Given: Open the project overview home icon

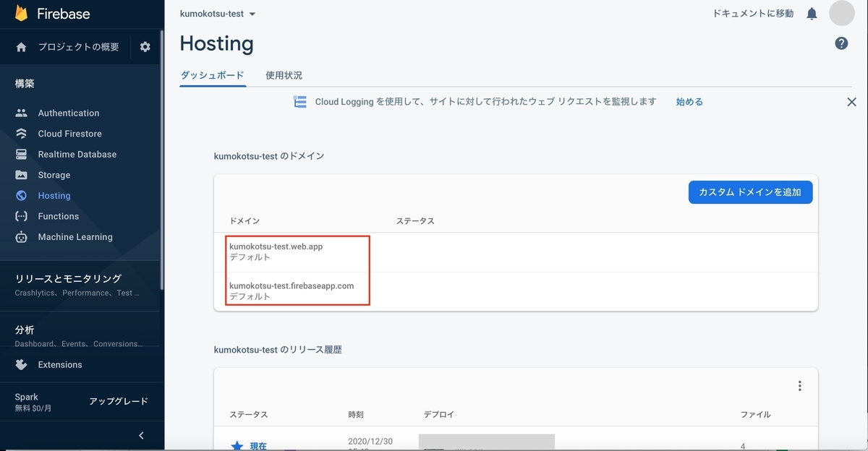Looking at the screenshot, I should pyautogui.click(x=21, y=47).
